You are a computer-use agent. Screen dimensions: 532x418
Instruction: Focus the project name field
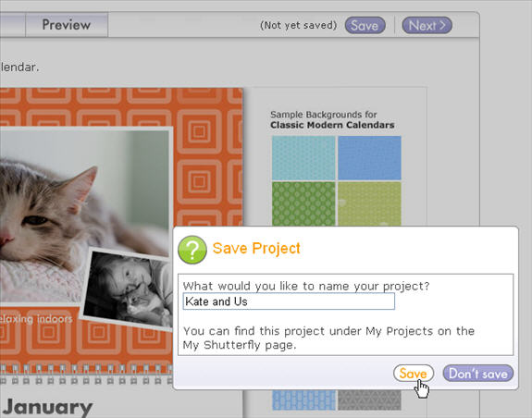pos(289,301)
